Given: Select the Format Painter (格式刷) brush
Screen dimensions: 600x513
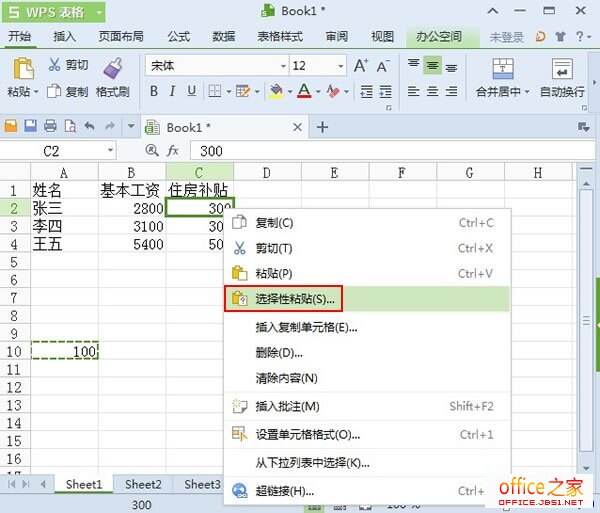Looking at the screenshot, I should pos(113,68).
